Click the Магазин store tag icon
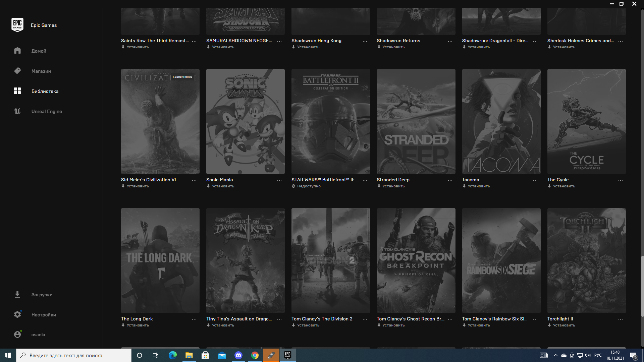This screenshot has height=362, width=644. coord(17,71)
